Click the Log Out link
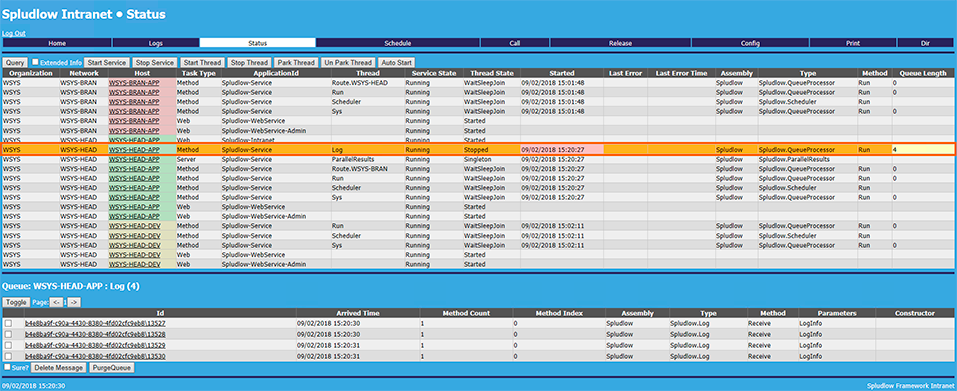 [x=13, y=33]
